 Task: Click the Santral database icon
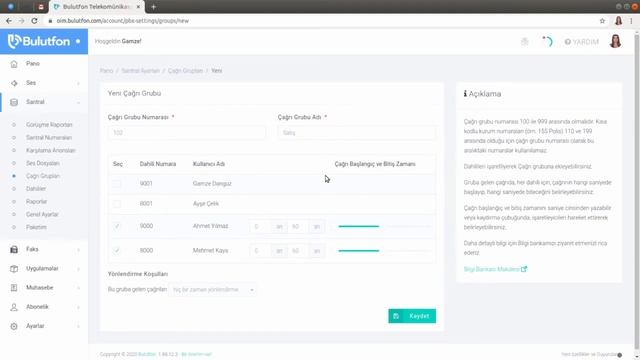pos(14,102)
